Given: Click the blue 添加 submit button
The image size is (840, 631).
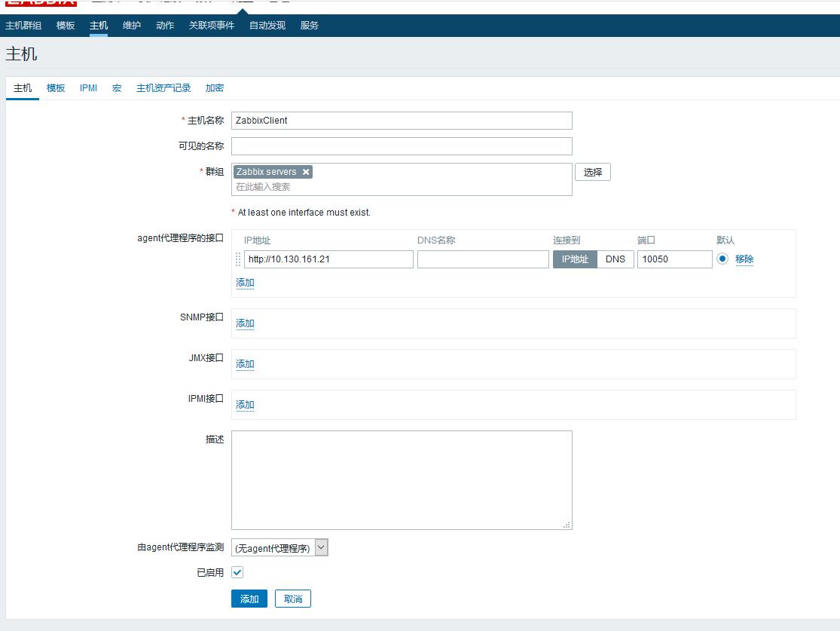Looking at the screenshot, I should pos(249,599).
